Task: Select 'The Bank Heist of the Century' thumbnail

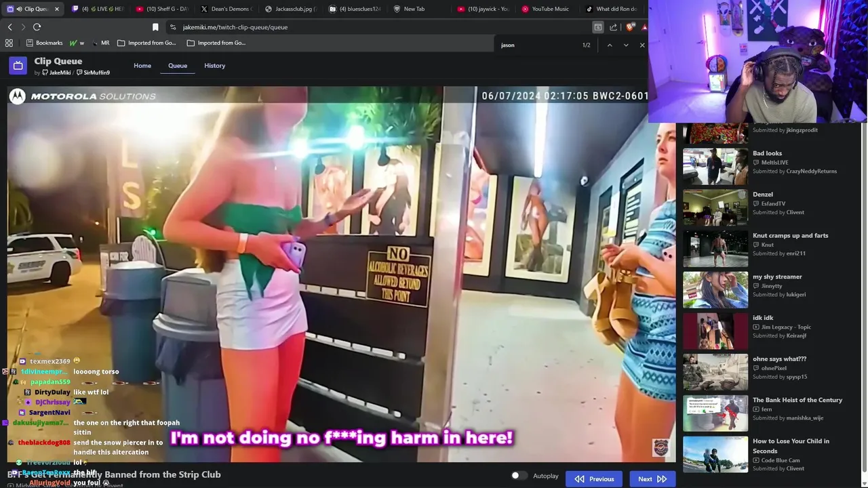Action: coord(715,413)
